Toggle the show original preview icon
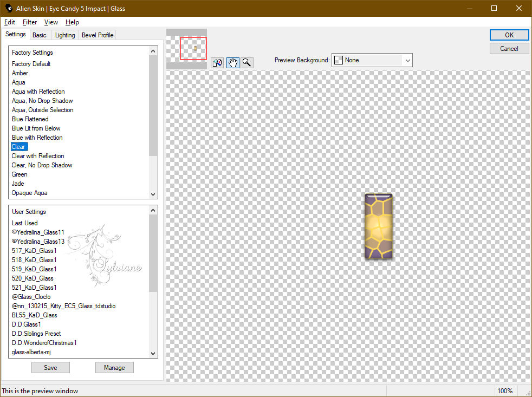This screenshot has height=397, width=532. [x=217, y=63]
